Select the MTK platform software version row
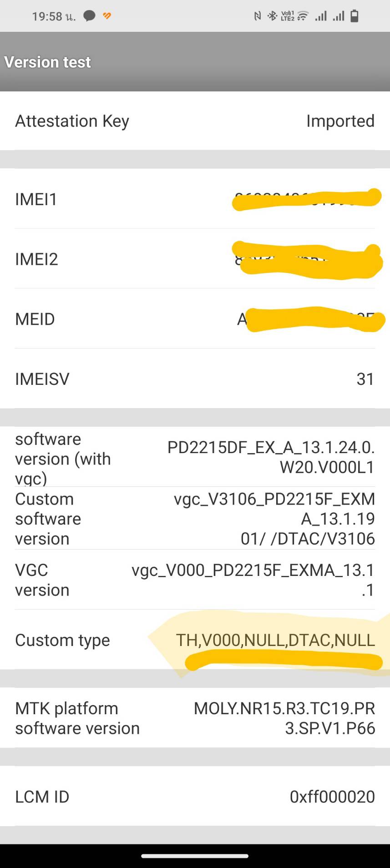Image resolution: width=390 pixels, height=868 pixels. tap(195, 718)
